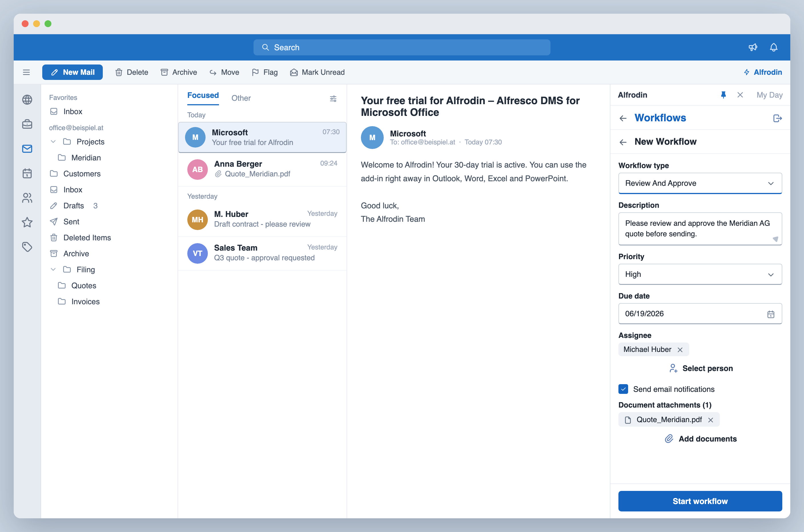Open the briefcase icon in left rail
804x532 pixels.
[x=27, y=124]
